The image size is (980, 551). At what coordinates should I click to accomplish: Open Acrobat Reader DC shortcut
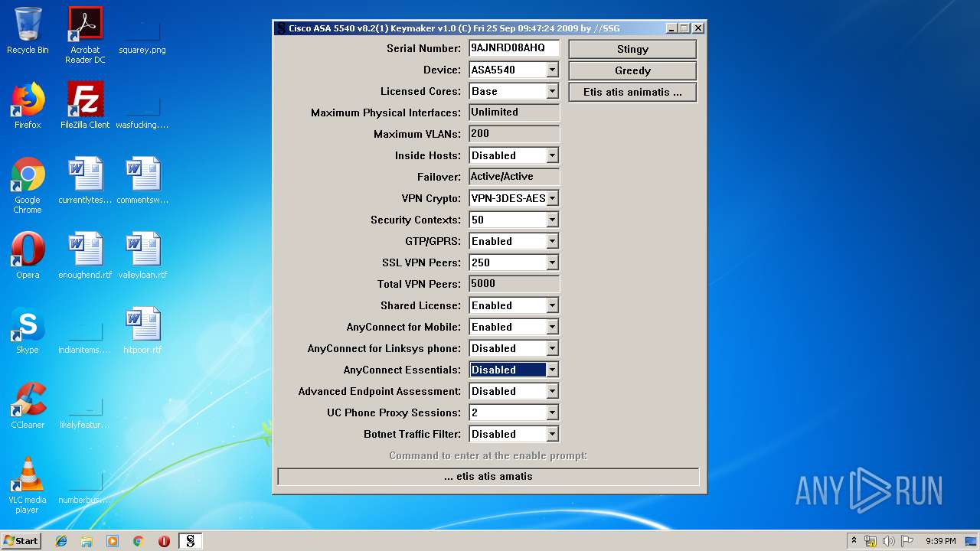click(x=85, y=35)
